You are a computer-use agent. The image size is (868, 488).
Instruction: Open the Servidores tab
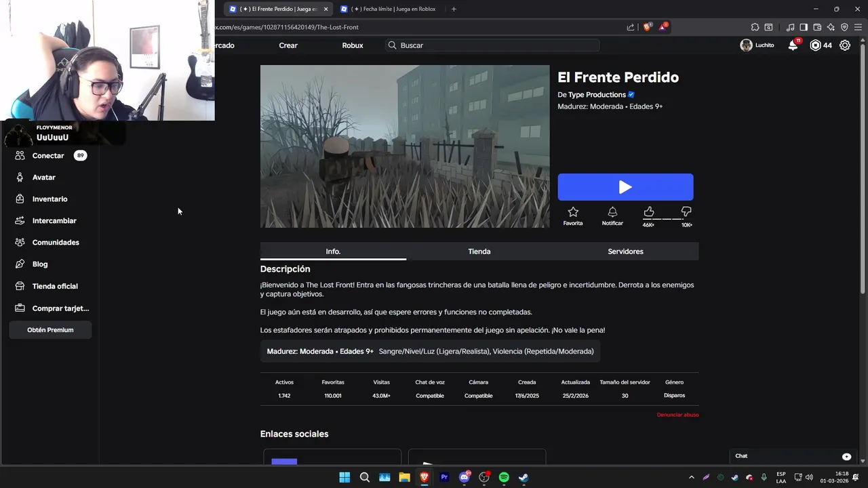tap(625, 251)
